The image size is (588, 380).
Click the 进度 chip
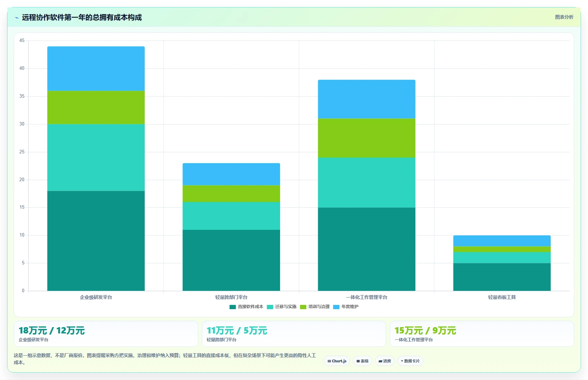[x=385, y=361]
